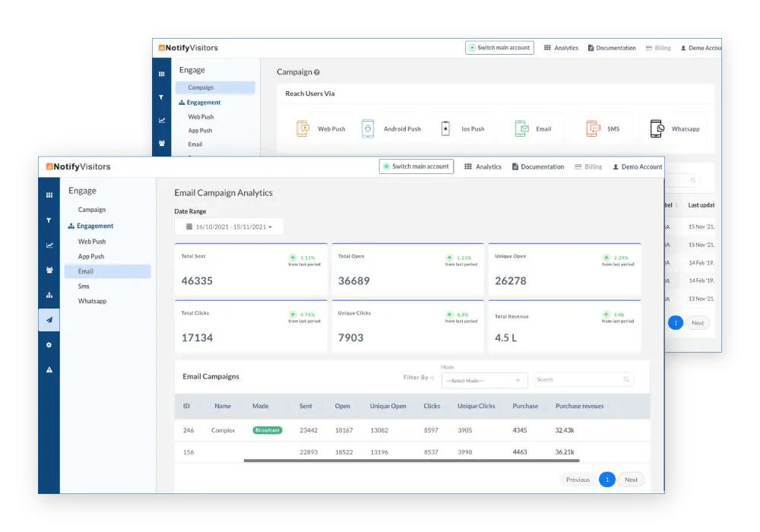Select the Whatsapp channel under Reach Users Via

(675, 129)
